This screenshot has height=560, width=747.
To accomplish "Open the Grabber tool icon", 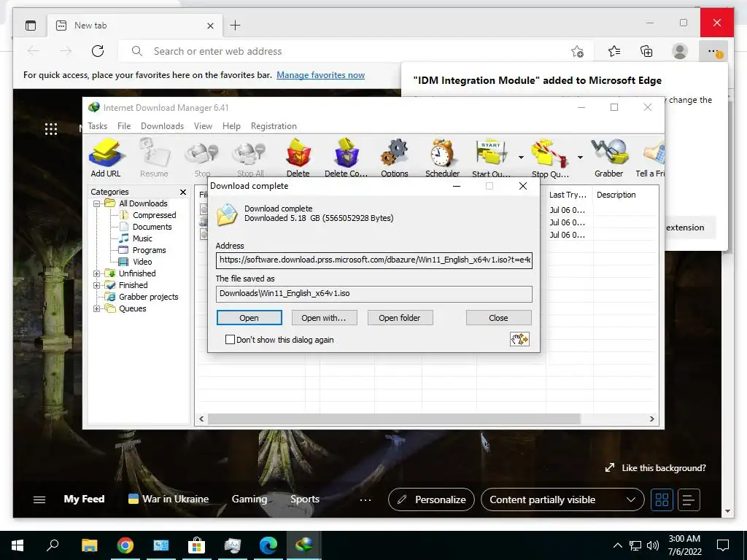I will click(609, 157).
